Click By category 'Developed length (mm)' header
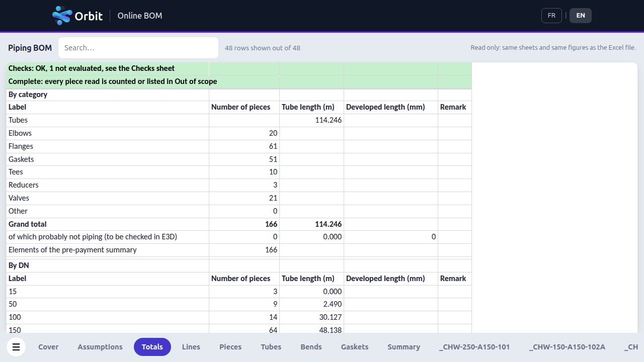This screenshot has height=362, width=644. coord(385,107)
